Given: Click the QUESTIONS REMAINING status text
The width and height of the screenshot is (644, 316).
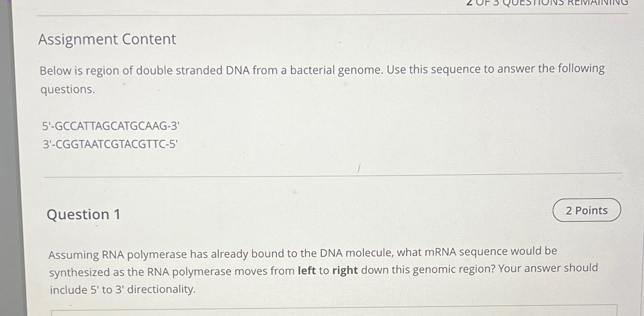Looking at the screenshot, I should [x=547, y=3].
